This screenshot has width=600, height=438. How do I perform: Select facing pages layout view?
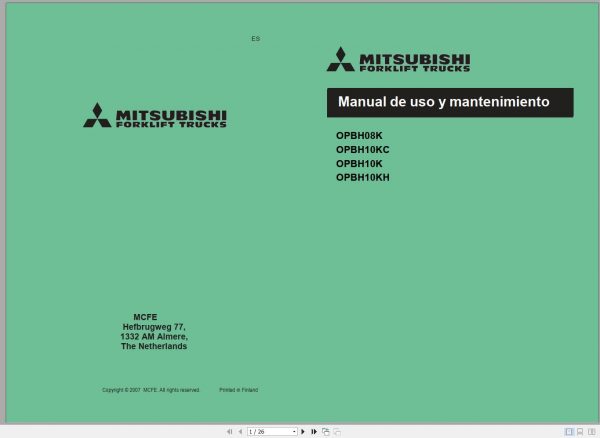coord(592,431)
